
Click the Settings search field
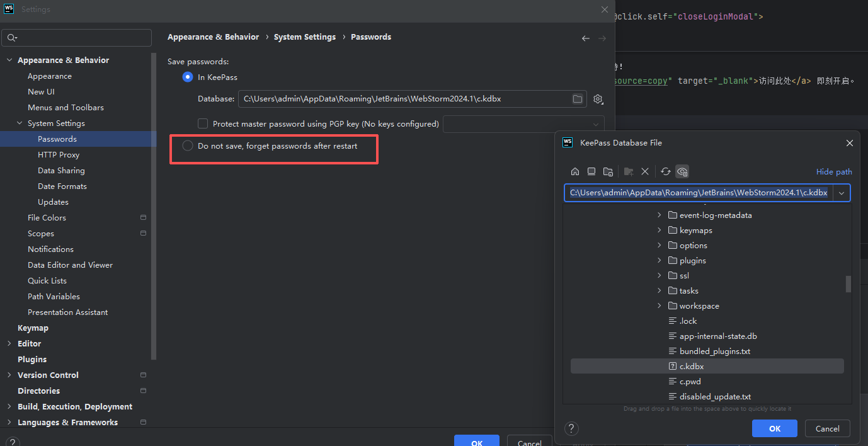77,38
